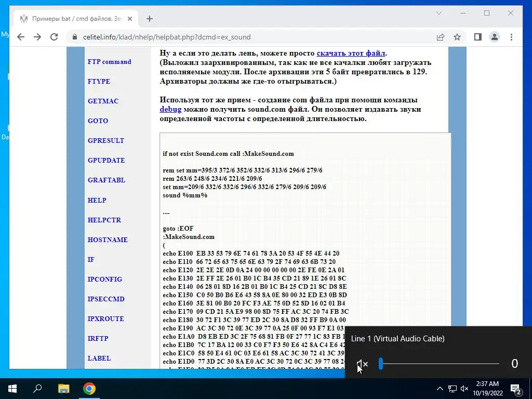Open GOTO command link
Image resolution: width=532 pixels, height=399 pixels.
(x=98, y=121)
